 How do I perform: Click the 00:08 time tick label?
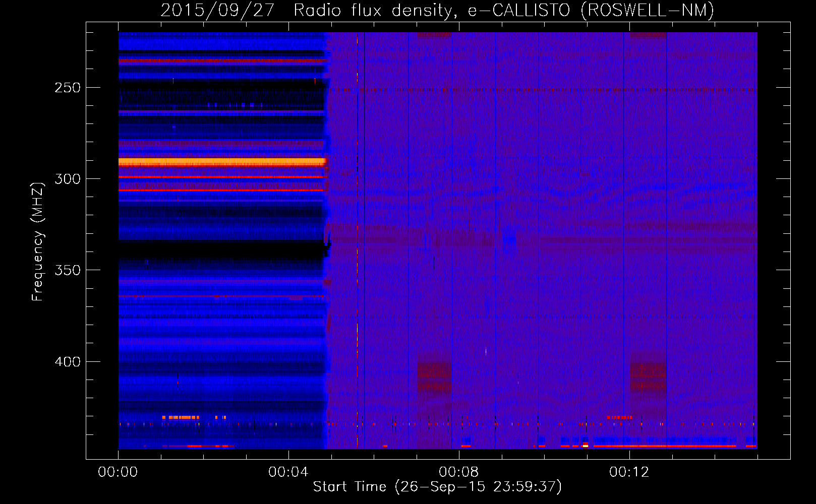(x=459, y=472)
